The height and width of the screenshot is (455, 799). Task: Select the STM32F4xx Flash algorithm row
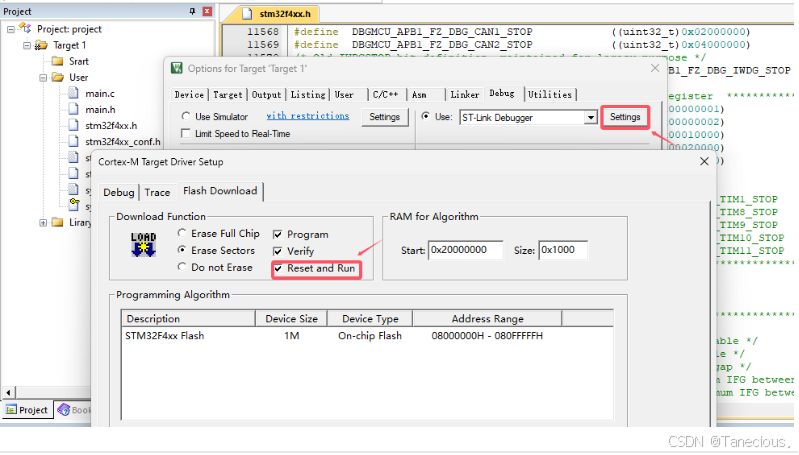coord(367,336)
